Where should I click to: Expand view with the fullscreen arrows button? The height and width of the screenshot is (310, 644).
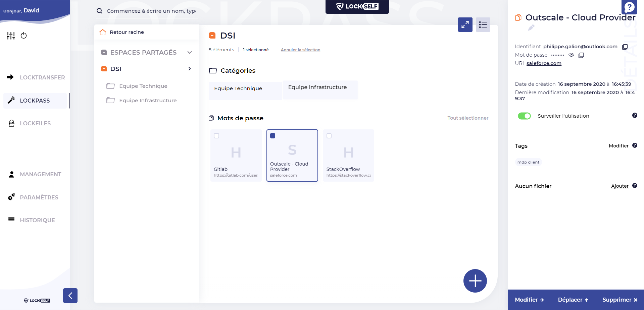pyautogui.click(x=465, y=24)
